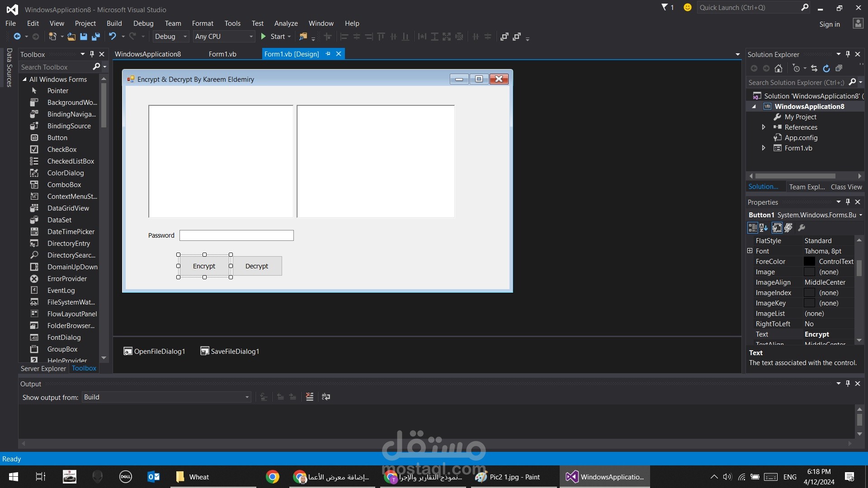Click the feedback smiley icon
Screen dimensions: 868x488
click(688, 7)
